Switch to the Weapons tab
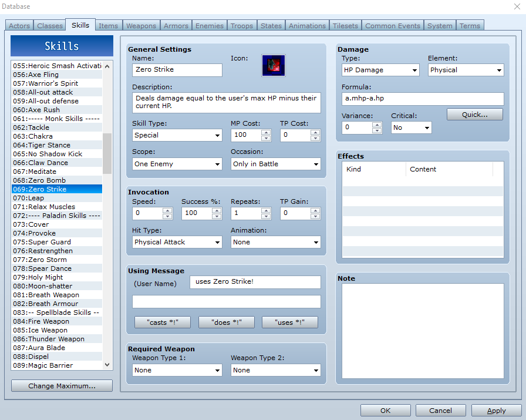Screen dimensions: 526x420 [141, 25]
